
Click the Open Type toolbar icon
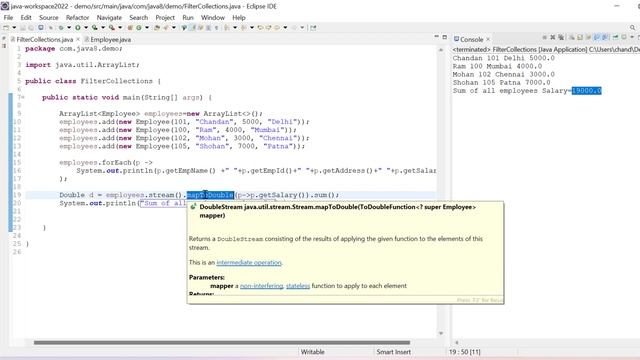(157, 28)
